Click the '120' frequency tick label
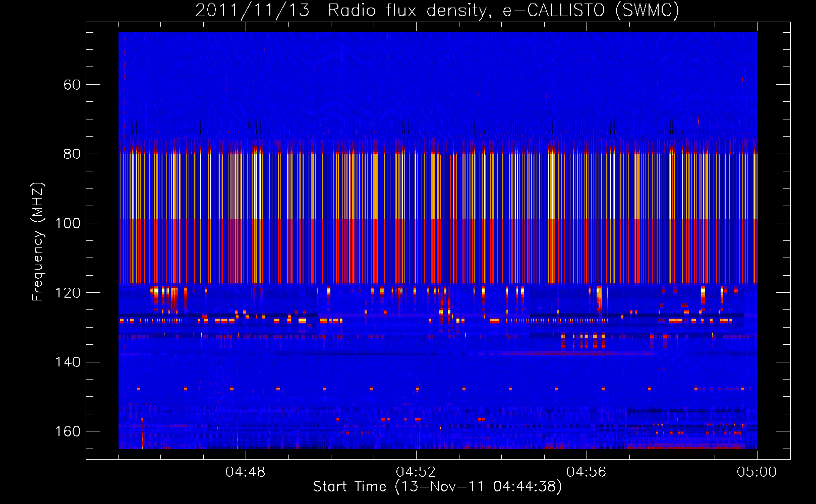Image resolution: width=816 pixels, height=504 pixels. 68,293
